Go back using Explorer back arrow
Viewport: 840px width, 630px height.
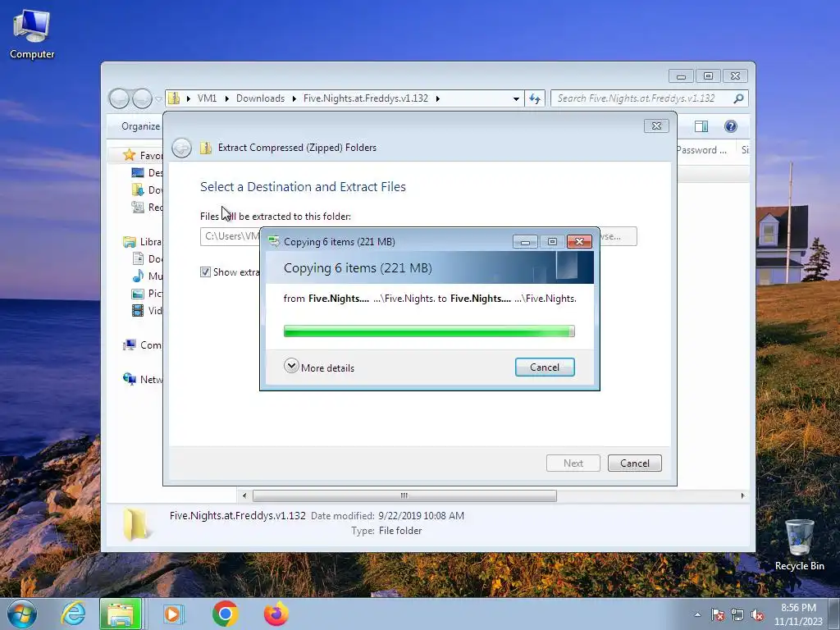[x=119, y=98]
